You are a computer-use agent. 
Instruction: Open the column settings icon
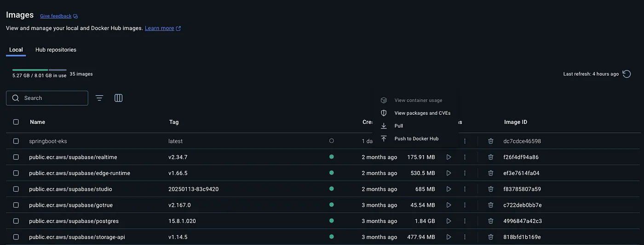click(118, 98)
